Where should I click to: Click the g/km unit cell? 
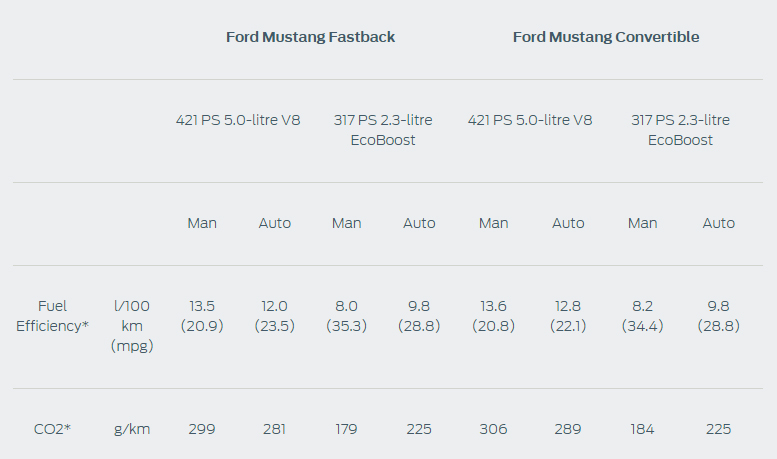click(132, 430)
